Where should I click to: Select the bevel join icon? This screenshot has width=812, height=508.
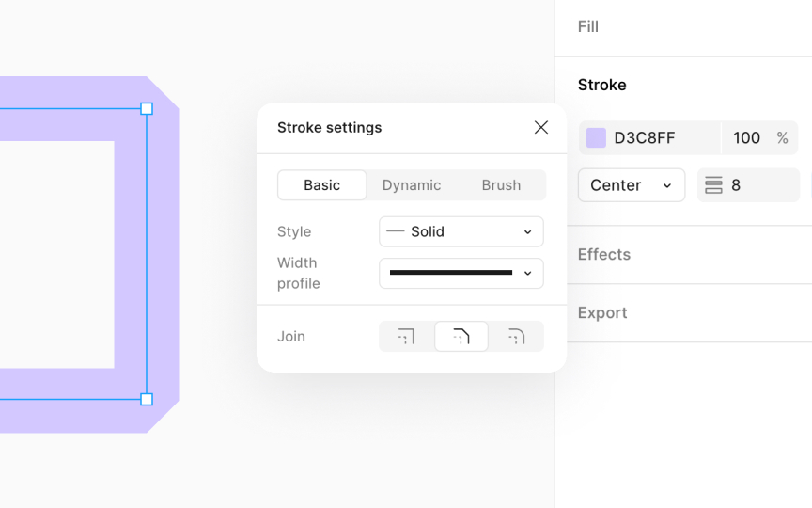tap(461, 337)
